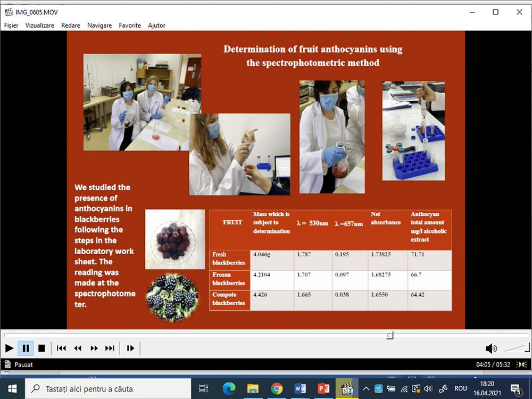Image resolution: width=532 pixels, height=399 pixels.
Task: Click the status bar file icon
Action: (7, 364)
